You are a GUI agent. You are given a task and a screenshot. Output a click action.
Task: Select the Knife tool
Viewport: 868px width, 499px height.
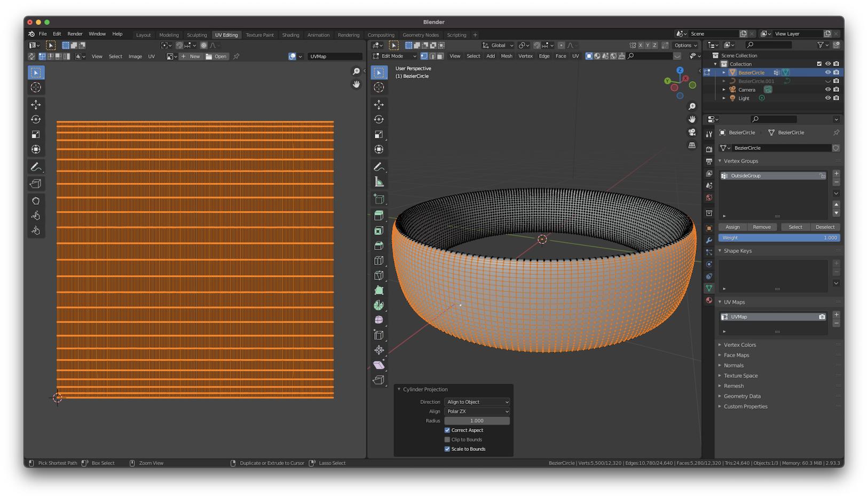[x=379, y=276]
